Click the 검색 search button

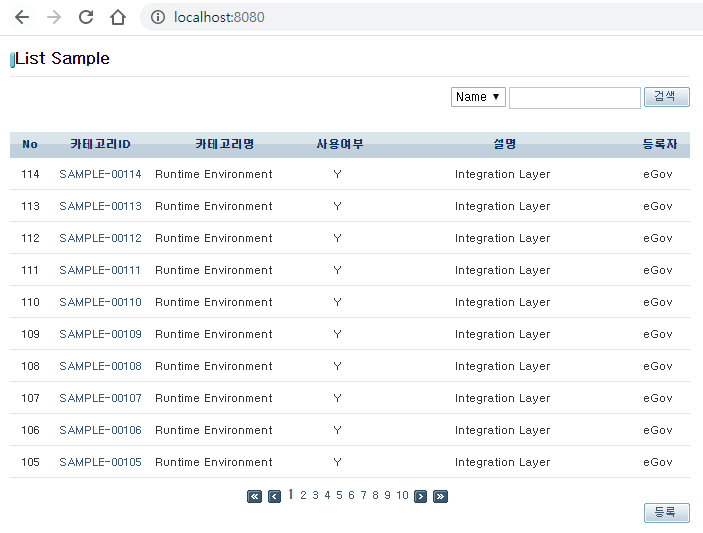click(667, 97)
